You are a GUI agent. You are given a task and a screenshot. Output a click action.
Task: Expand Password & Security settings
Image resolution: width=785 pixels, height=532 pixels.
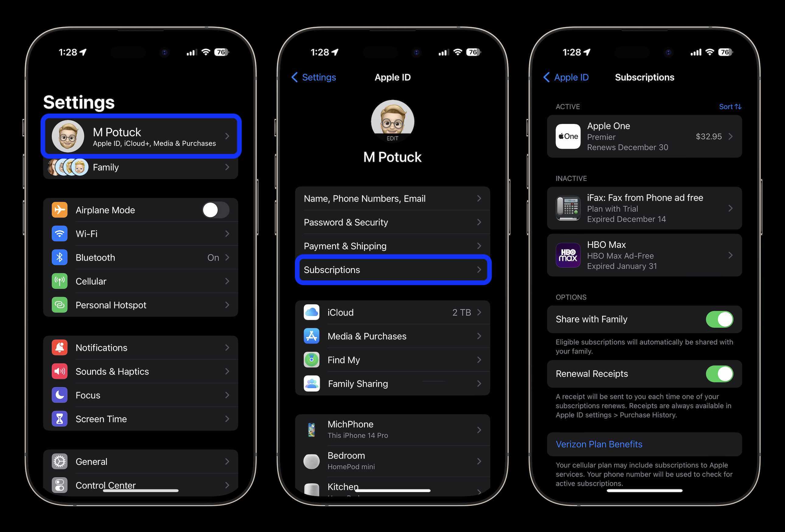[392, 222]
